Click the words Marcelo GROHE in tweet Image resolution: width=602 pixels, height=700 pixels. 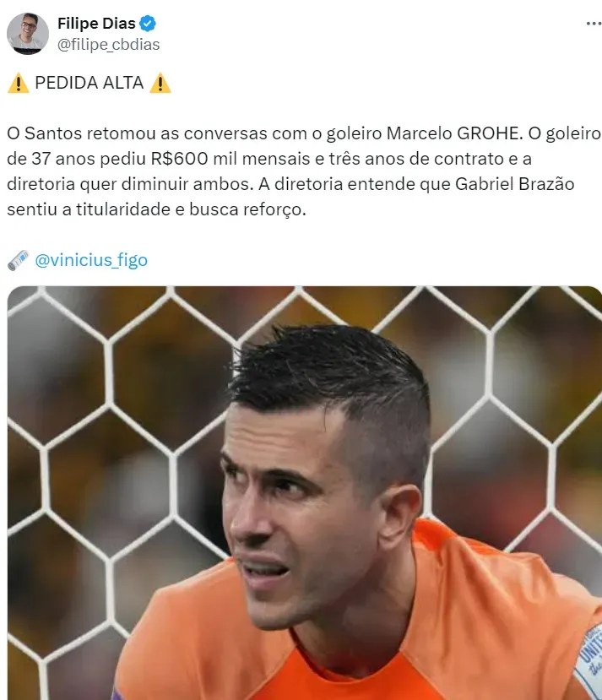pyautogui.click(x=454, y=133)
